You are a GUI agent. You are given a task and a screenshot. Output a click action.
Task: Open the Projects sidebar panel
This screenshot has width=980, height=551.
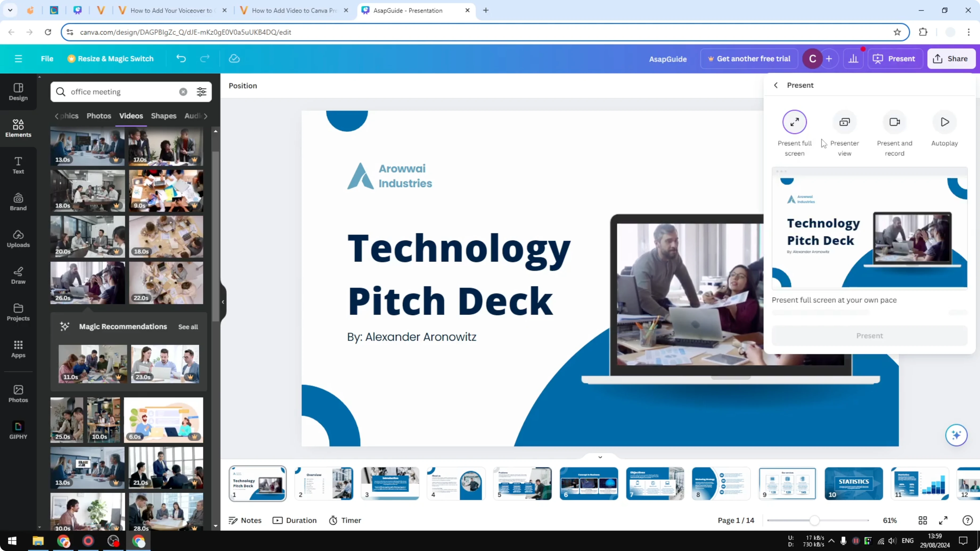(x=18, y=312)
